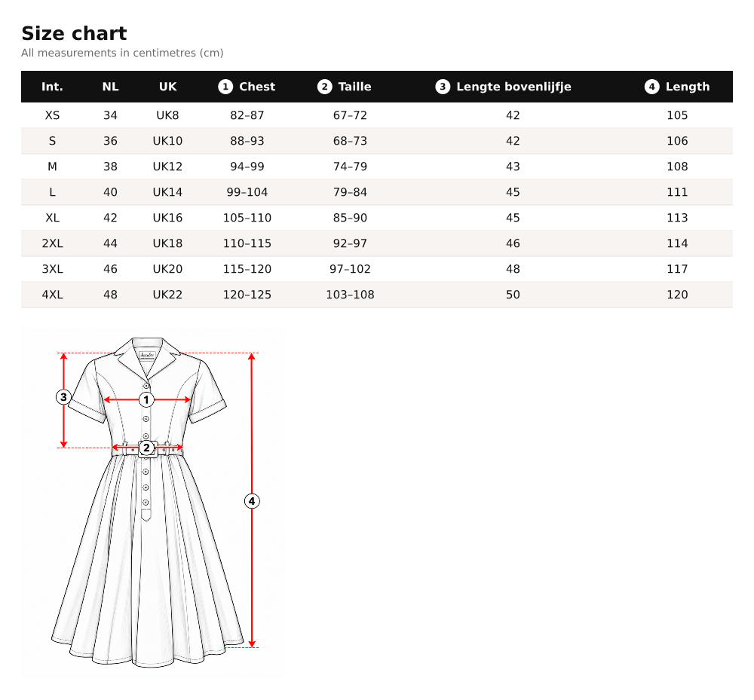Click the Chest column header text
Screen dimensions: 754x700
(x=257, y=87)
